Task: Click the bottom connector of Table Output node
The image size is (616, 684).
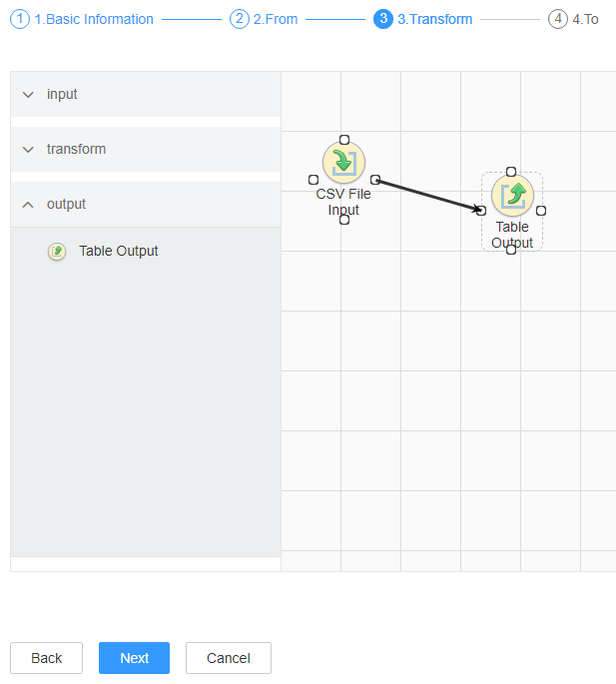Action: coord(511,250)
